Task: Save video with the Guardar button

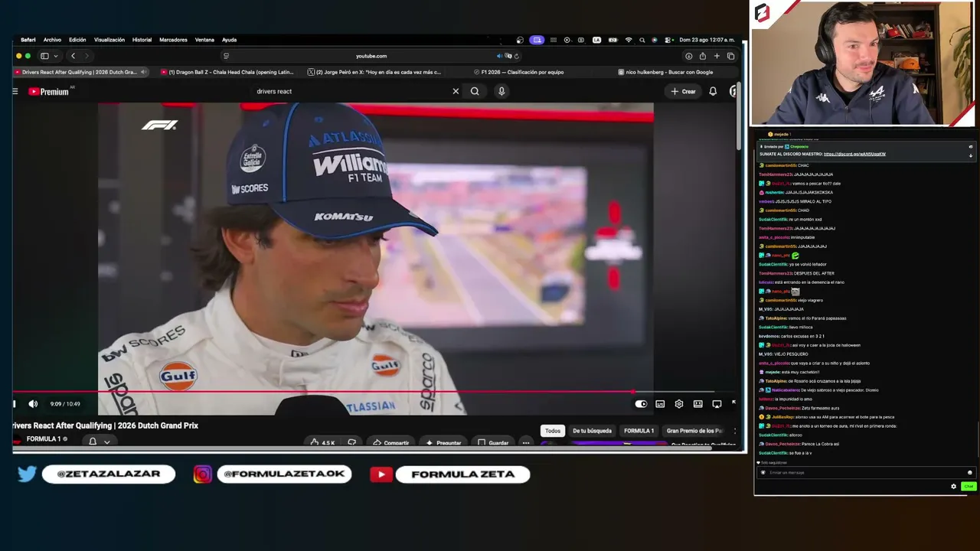Action: pyautogui.click(x=493, y=442)
